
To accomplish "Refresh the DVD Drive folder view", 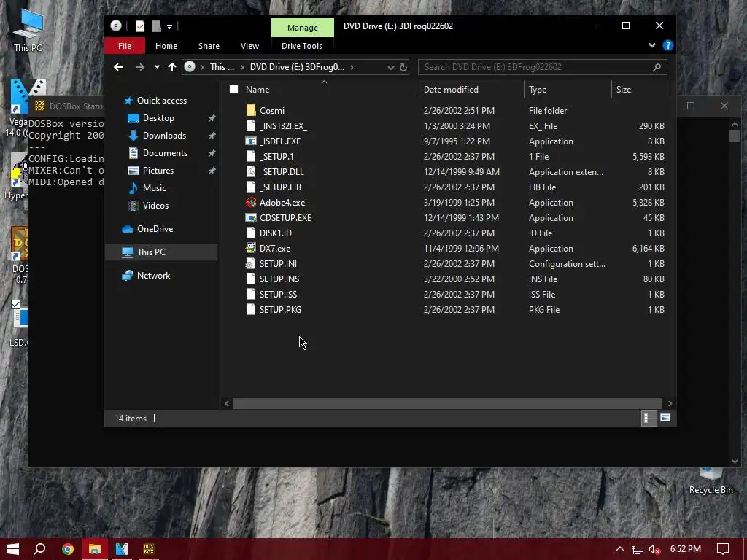I will pos(403,67).
